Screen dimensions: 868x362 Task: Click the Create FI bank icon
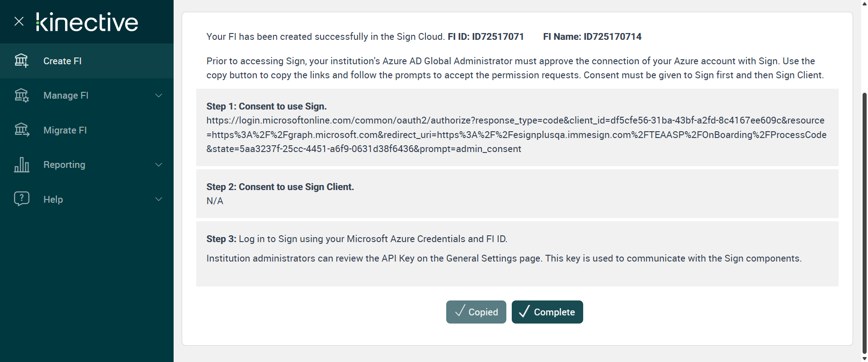(21, 61)
